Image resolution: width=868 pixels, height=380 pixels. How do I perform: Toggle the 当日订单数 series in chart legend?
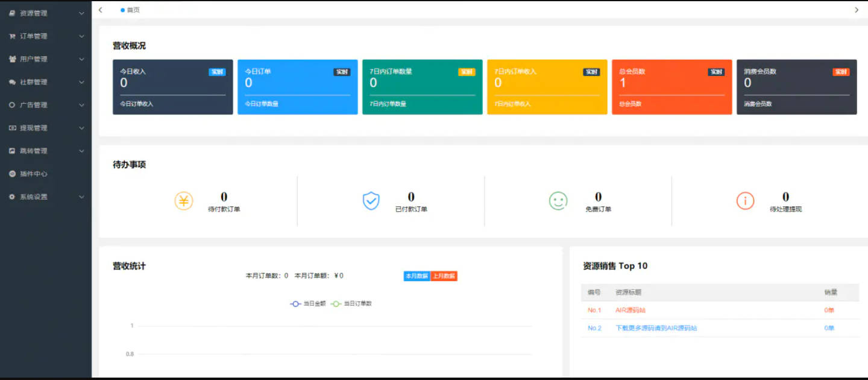[351, 303]
